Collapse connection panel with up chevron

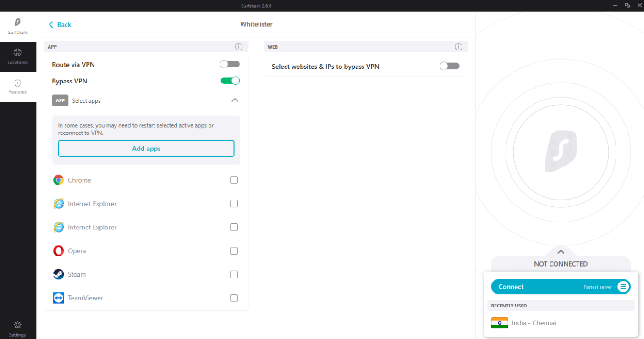561,251
